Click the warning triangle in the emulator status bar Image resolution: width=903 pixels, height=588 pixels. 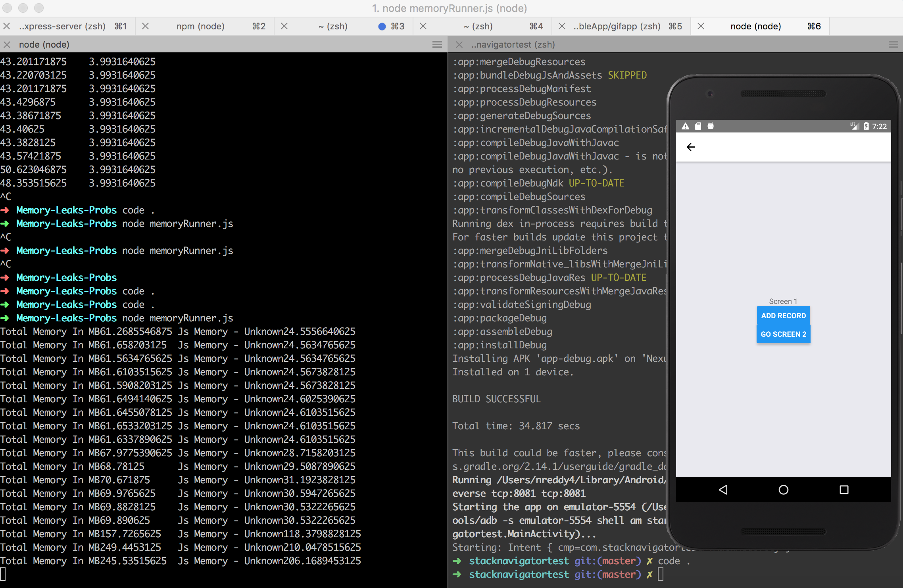click(x=685, y=126)
